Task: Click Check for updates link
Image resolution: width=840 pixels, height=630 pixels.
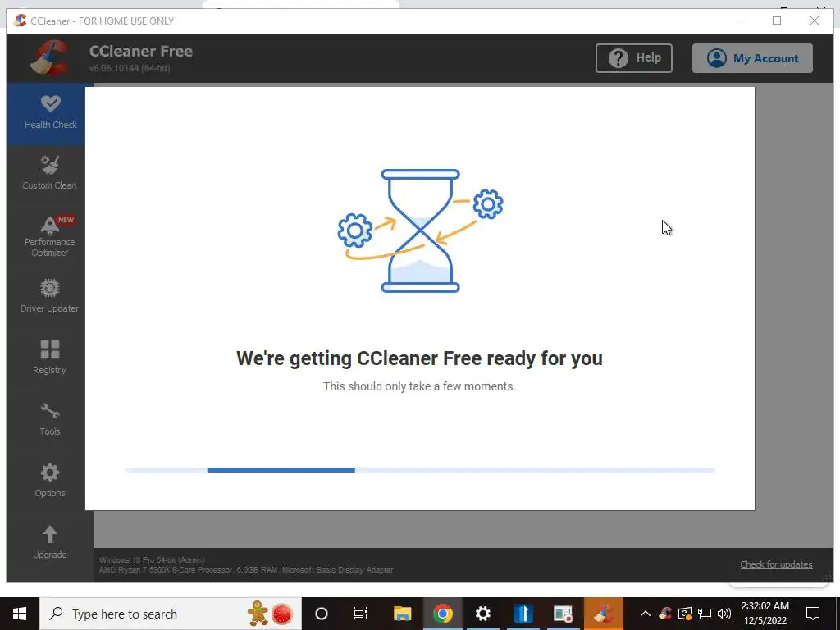Action: [x=776, y=564]
